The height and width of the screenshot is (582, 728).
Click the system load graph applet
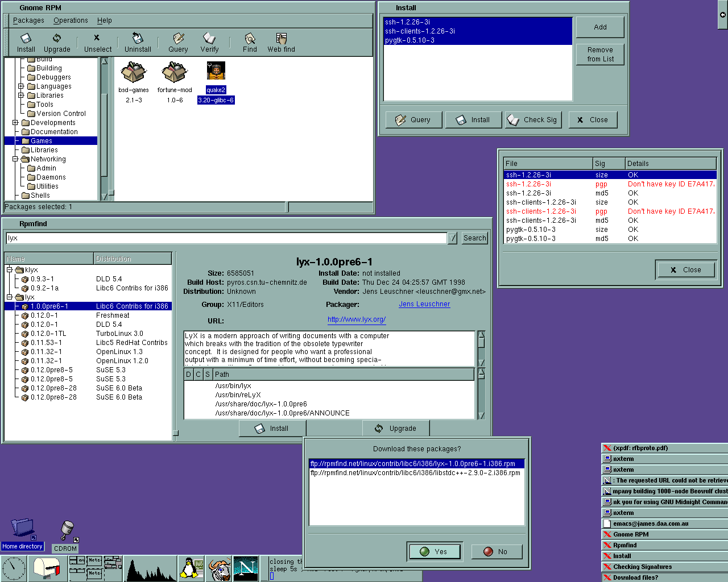pyautogui.click(x=151, y=568)
